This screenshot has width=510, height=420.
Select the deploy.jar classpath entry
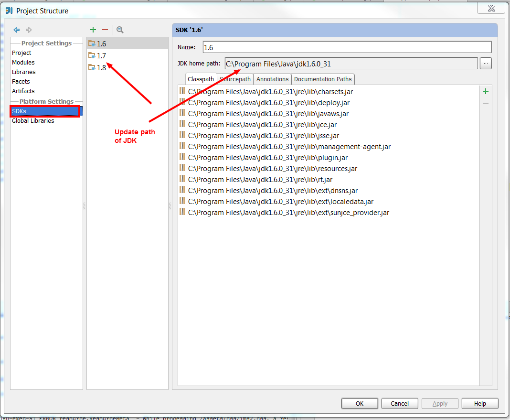[x=287, y=102]
